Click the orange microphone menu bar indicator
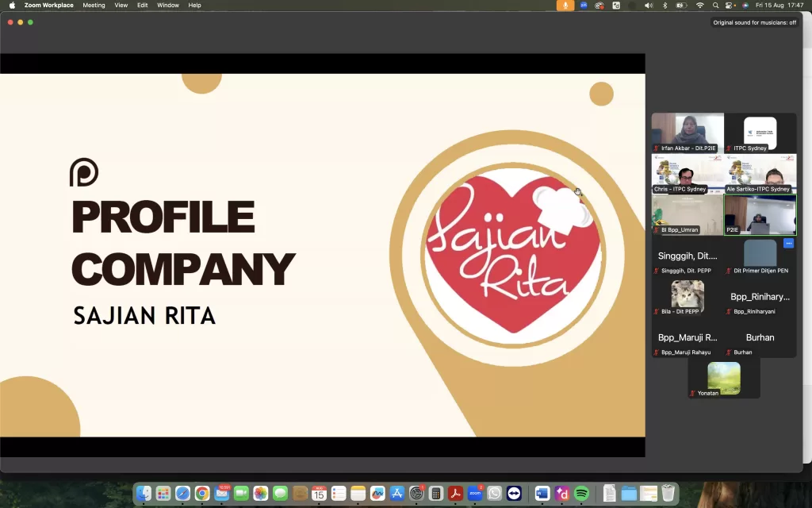 point(565,6)
